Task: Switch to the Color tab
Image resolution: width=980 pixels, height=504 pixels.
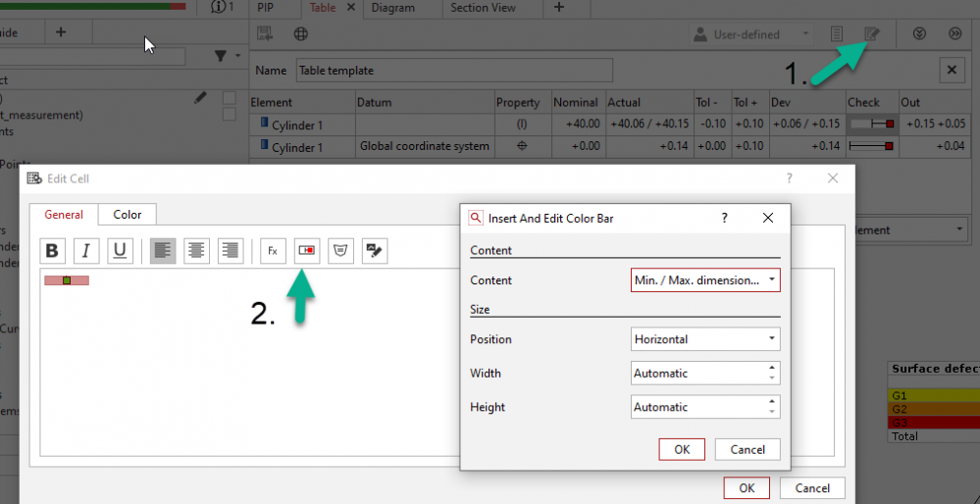Action: 127,215
